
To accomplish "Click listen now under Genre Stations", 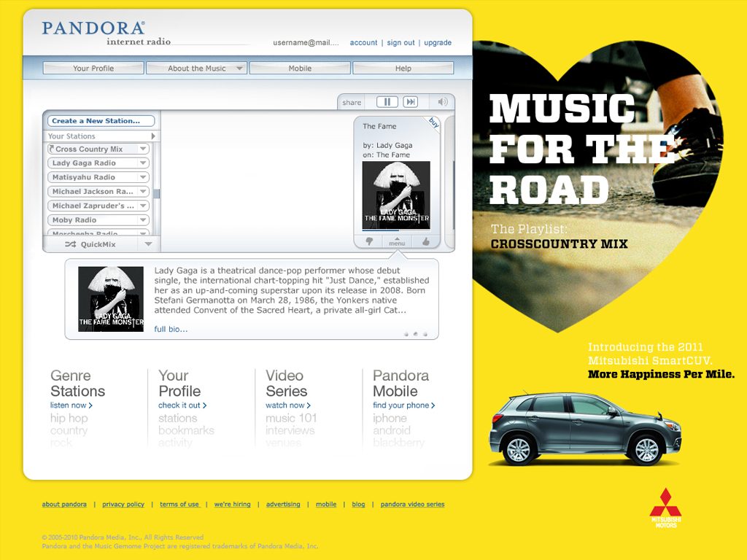I will pos(71,405).
